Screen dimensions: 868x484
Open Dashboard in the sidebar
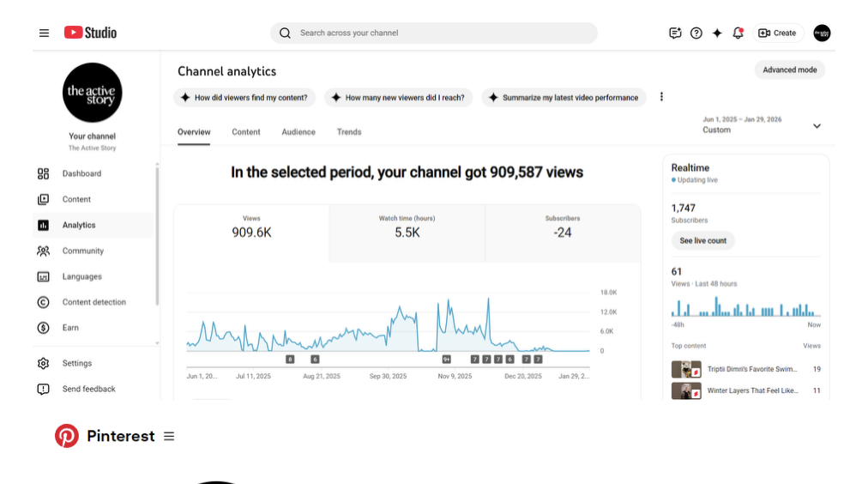click(x=93, y=173)
